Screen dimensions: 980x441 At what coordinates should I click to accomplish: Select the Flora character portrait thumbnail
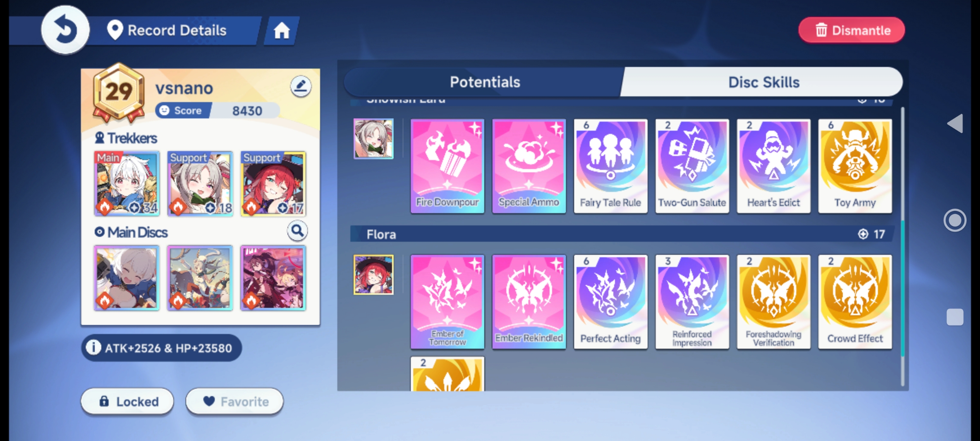tap(374, 275)
